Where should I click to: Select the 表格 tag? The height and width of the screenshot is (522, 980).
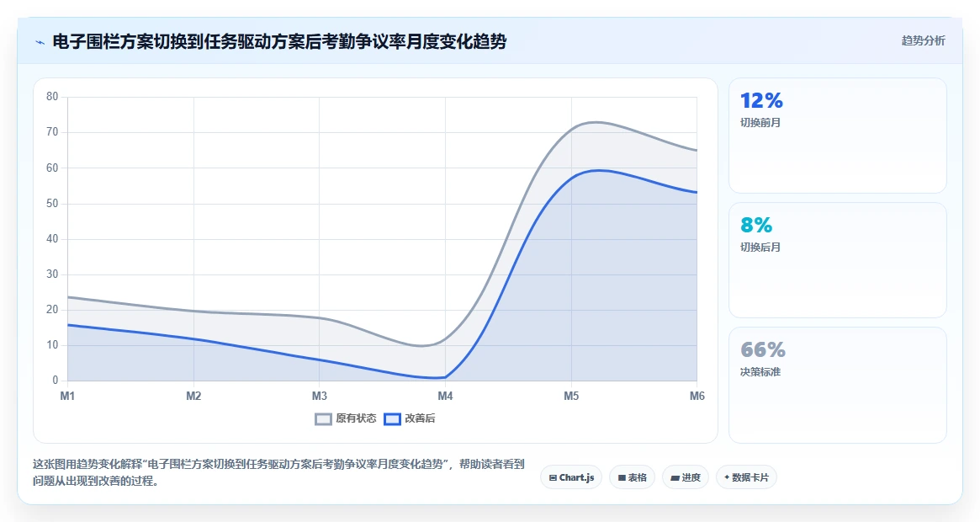click(632, 477)
